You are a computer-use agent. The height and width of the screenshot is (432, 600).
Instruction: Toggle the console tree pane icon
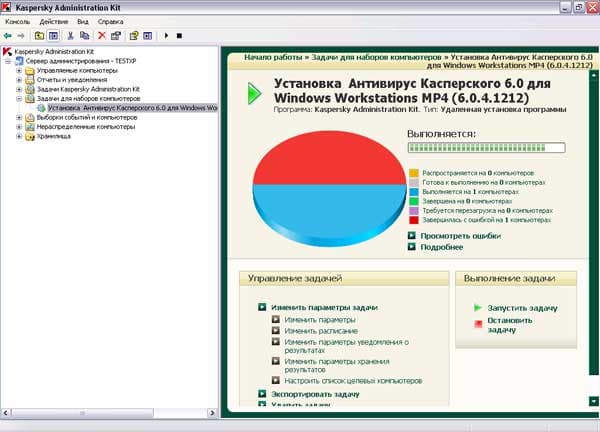coord(53,36)
